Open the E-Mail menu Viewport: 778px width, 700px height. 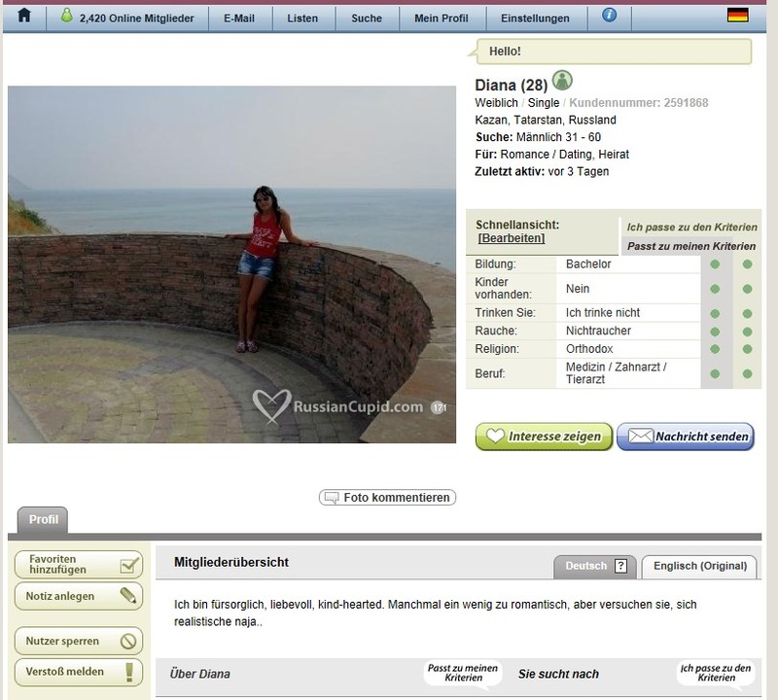click(239, 18)
